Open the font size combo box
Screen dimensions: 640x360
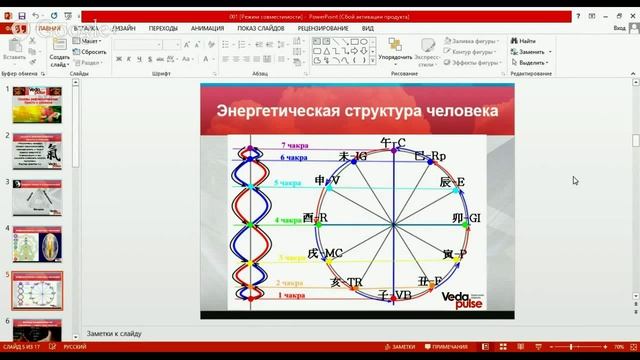(172, 44)
